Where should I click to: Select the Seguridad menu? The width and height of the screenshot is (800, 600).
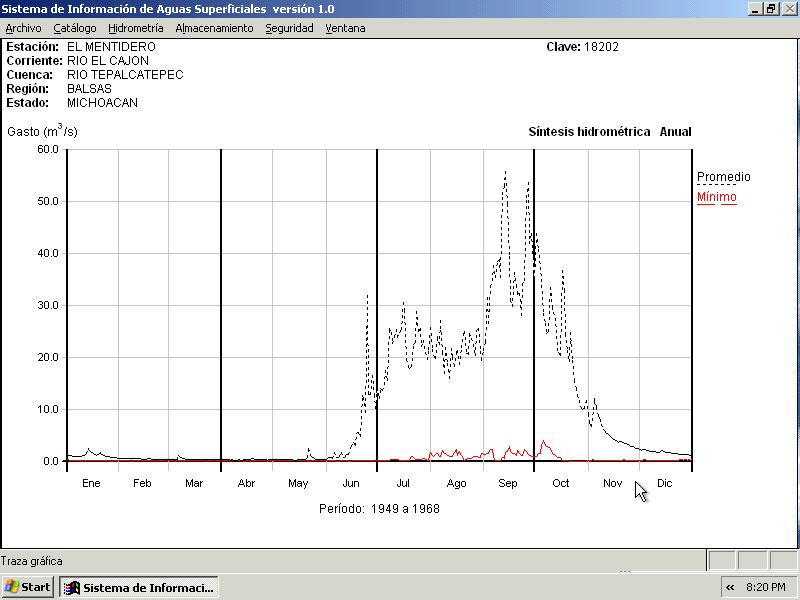[x=289, y=28]
